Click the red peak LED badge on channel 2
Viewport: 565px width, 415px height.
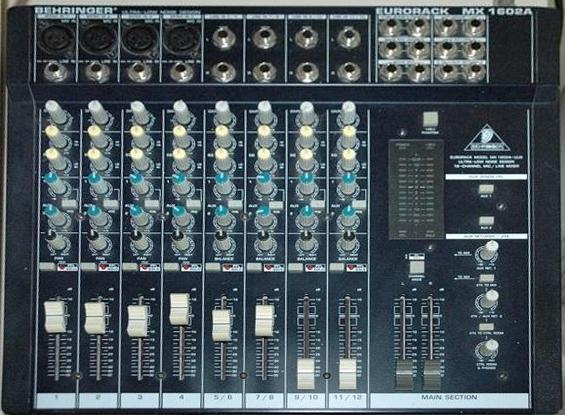[109, 267]
